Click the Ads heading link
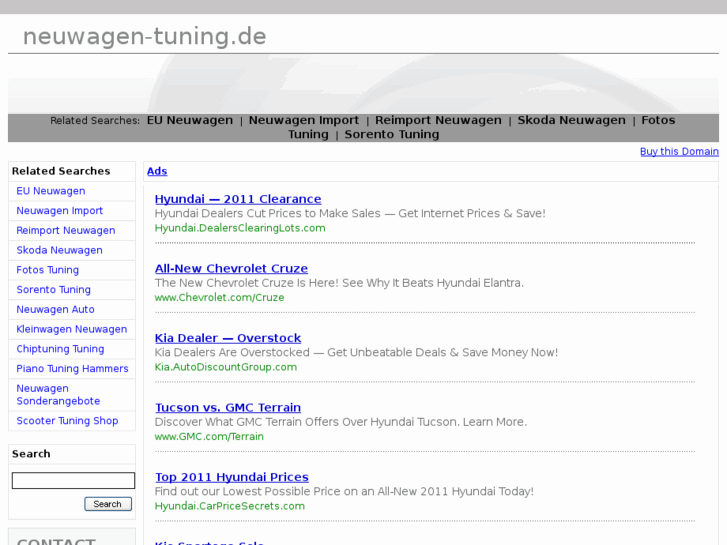The image size is (727, 545). tap(157, 171)
